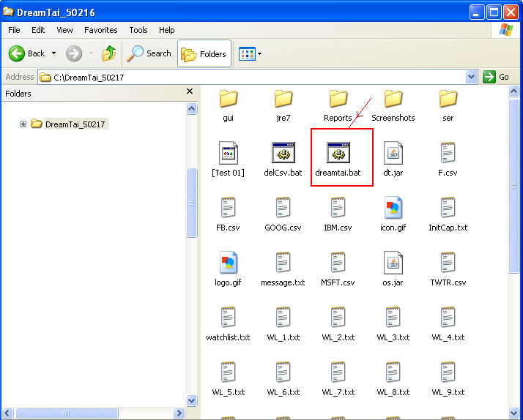Maximize the DreamTai_50216 window
Viewport: 523px width, 420px height.
tap(494, 12)
